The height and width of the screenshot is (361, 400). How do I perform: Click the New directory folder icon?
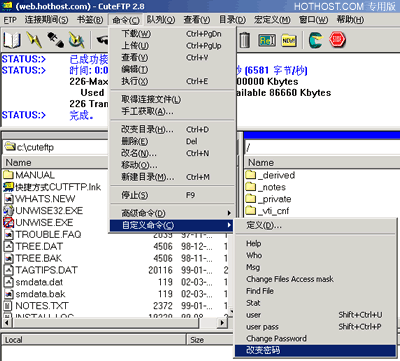coord(289,40)
